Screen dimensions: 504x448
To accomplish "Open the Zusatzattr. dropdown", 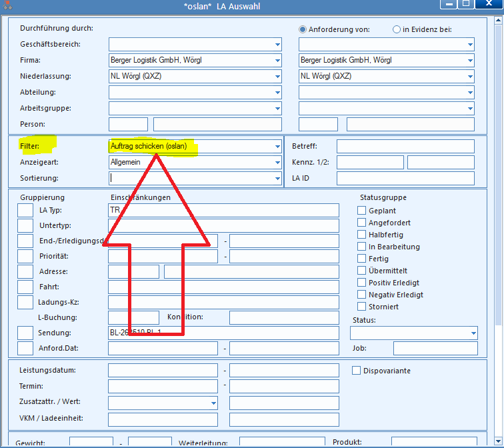I will [213, 403].
